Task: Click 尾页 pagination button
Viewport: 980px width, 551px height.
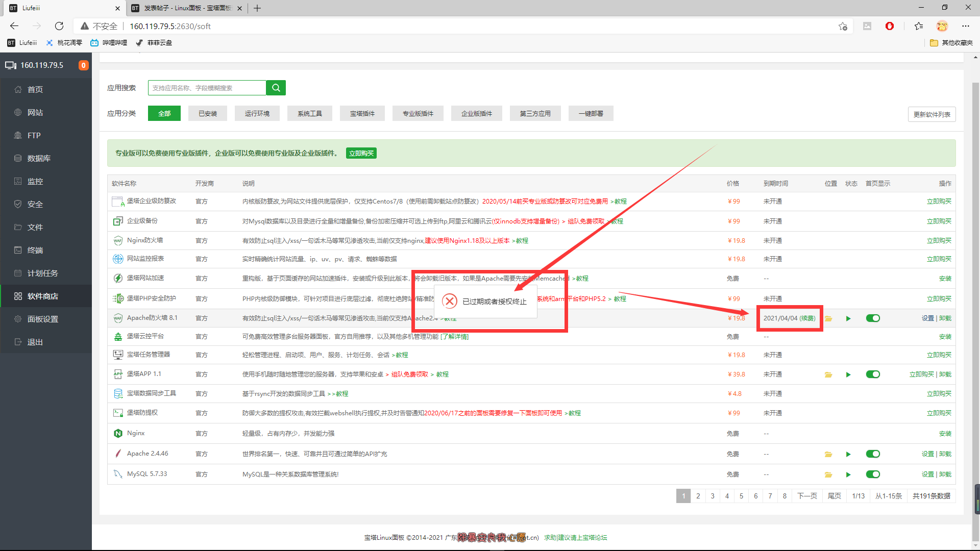Action: [x=834, y=496]
